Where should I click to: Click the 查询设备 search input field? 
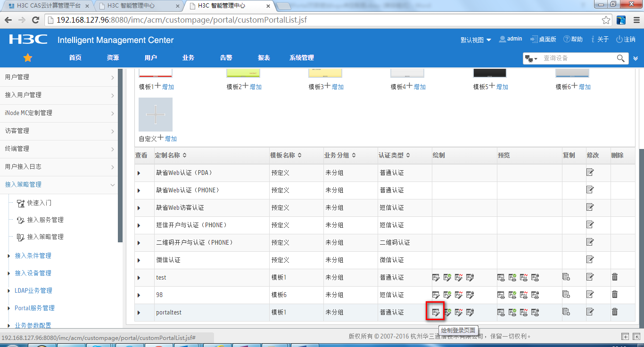pos(578,58)
